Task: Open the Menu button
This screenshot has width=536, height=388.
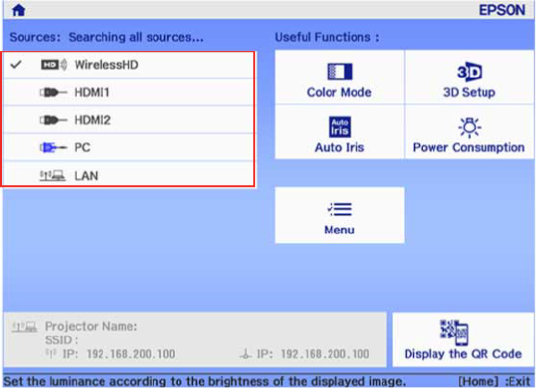Action: pyautogui.click(x=339, y=215)
